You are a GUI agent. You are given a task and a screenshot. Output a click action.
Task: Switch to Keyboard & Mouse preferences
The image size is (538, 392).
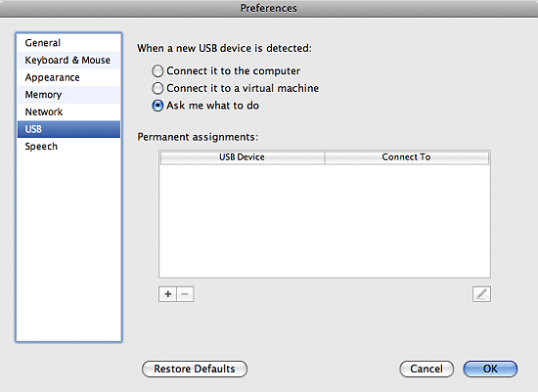click(68, 60)
